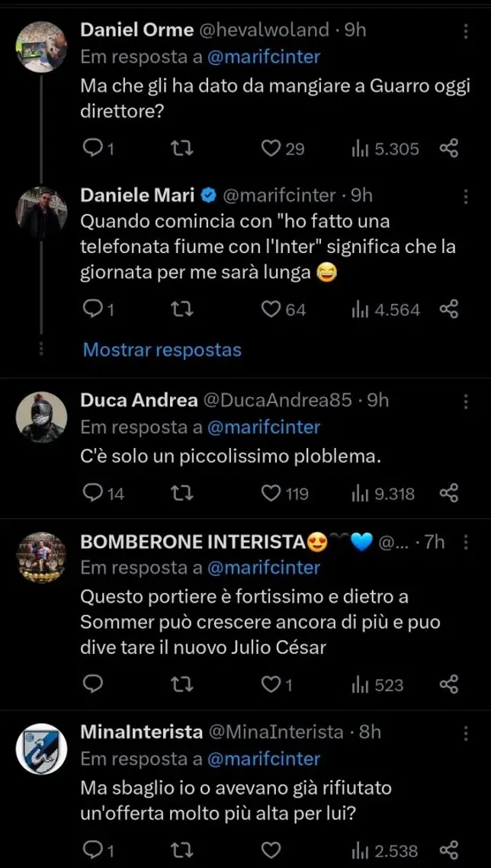Retweet MinaInterista's tweet
491x868 pixels.
tap(183, 850)
